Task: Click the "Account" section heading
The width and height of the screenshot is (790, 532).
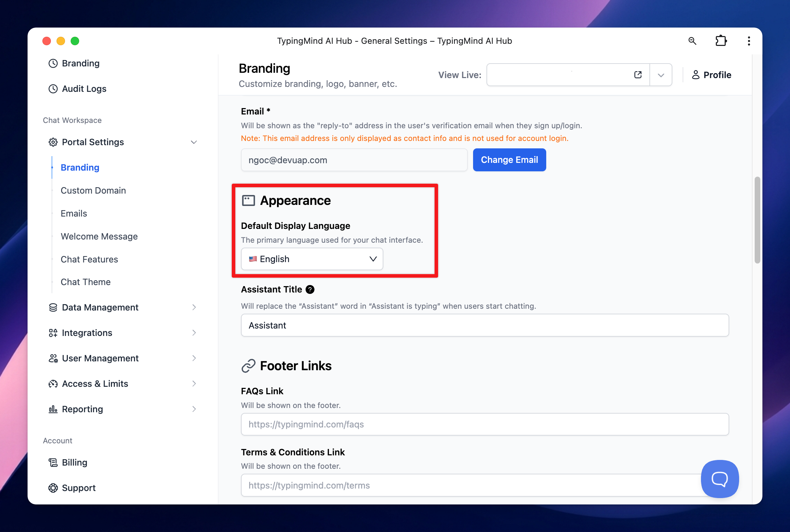Action: (58, 441)
